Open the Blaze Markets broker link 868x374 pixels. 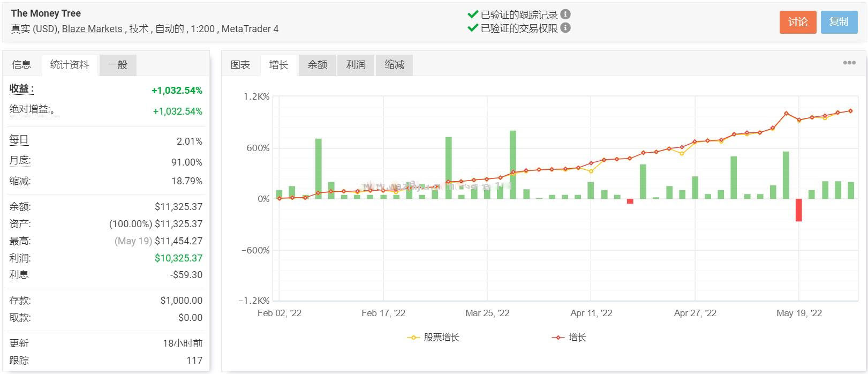point(92,29)
